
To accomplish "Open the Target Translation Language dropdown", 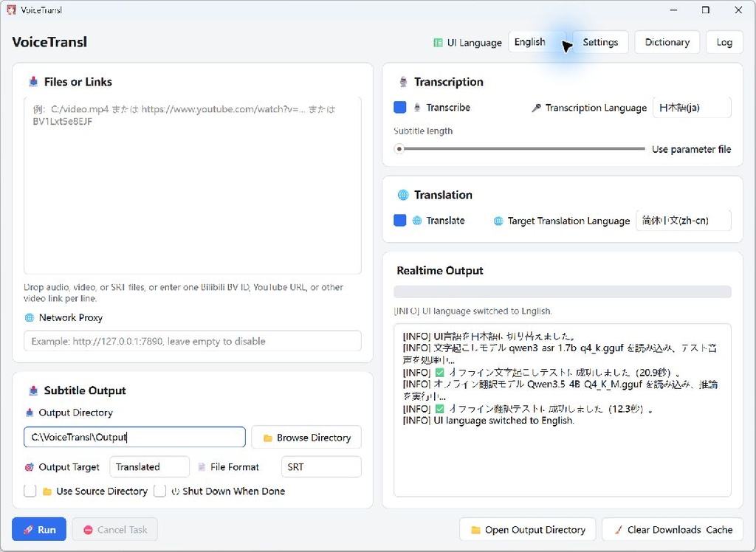I will tap(684, 221).
